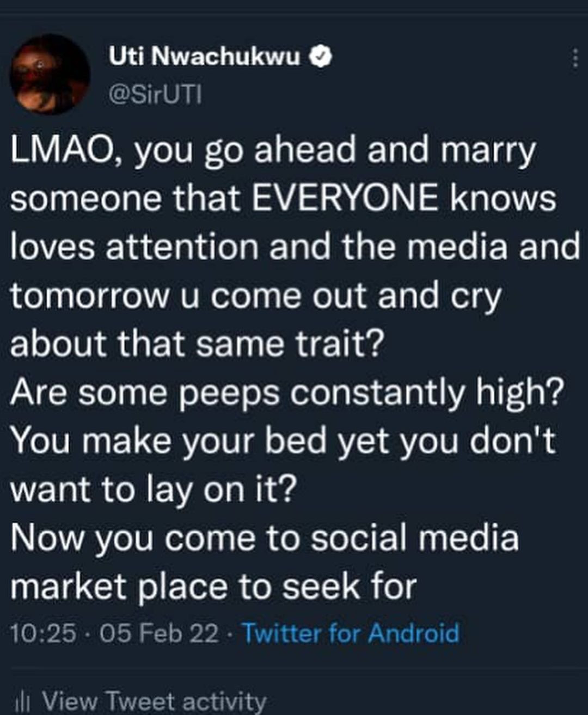Click 'Are some peeps constantly high?' line
588x715 pixels.
pyautogui.click(x=286, y=393)
